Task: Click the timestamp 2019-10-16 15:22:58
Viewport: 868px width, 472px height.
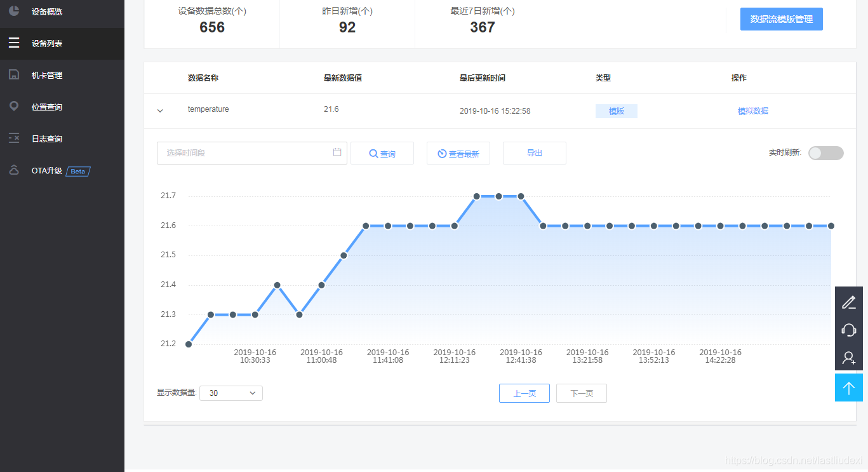Action: (495, 111)
